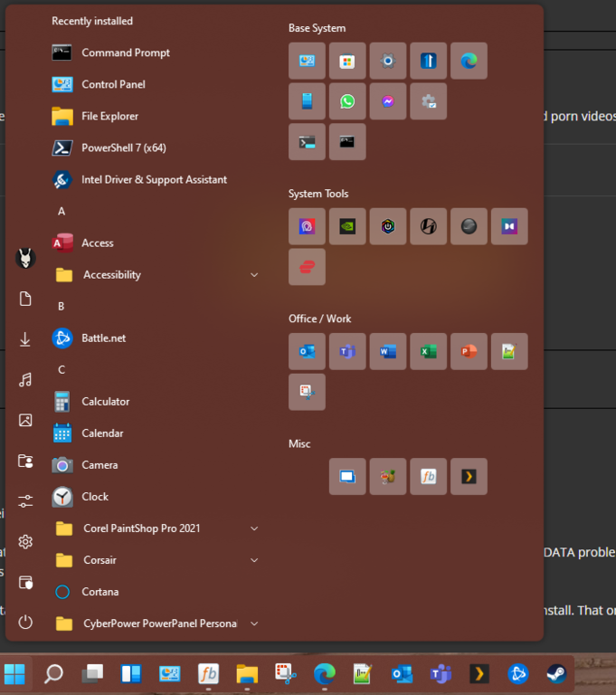Open Documents from the Start sidebar
The height and width of the screenshot is (695, 616).
coord(25,299)
